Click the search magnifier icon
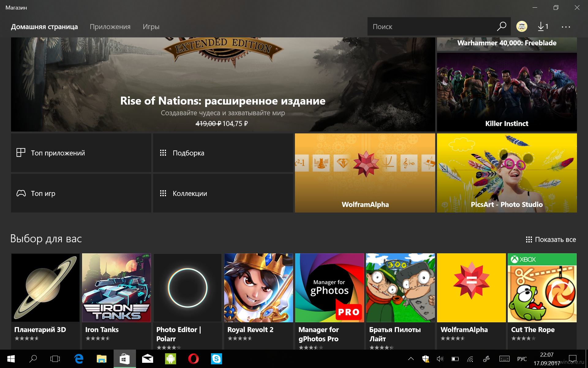Viewport: 588px width, 368px height. (501, 26)
